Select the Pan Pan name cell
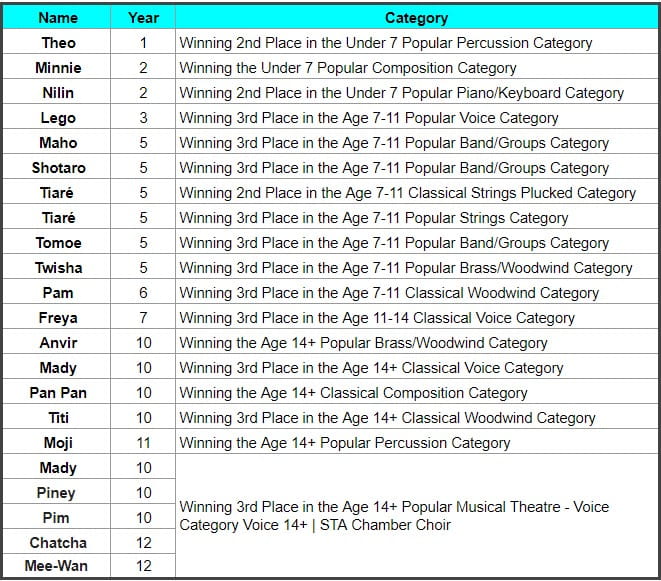This screenshot has width=661, height=581. [x=58, y=393]
